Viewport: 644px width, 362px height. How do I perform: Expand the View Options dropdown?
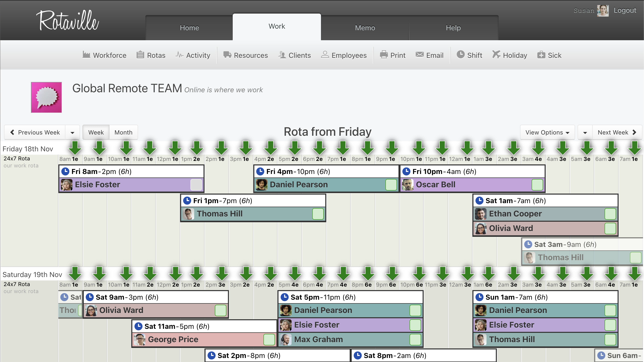click(547, 132)
